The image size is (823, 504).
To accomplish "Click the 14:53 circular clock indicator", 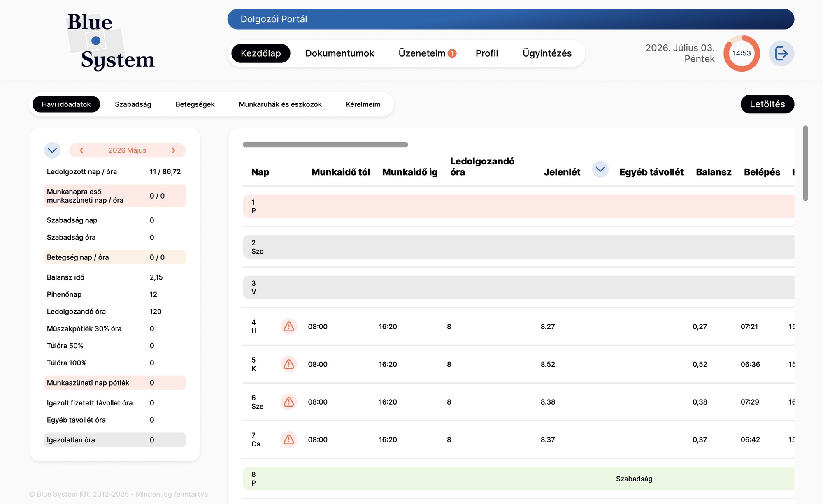I will pos(742,53).
